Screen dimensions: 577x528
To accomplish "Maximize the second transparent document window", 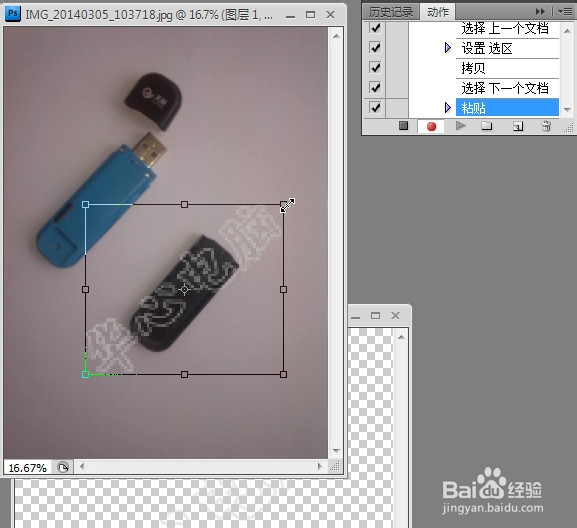I will [375, 316].
